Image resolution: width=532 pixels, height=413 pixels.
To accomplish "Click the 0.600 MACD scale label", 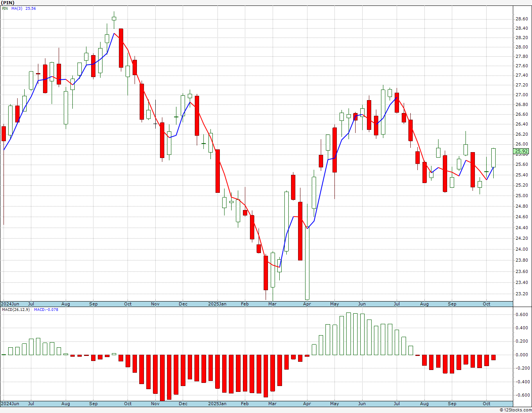I will click(521, 314).
